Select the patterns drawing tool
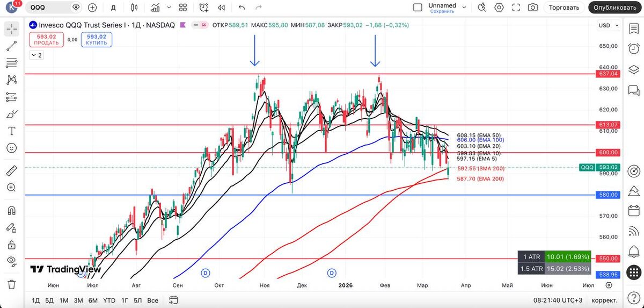Screen dimensions: 644x308 (x=11, y=80)
